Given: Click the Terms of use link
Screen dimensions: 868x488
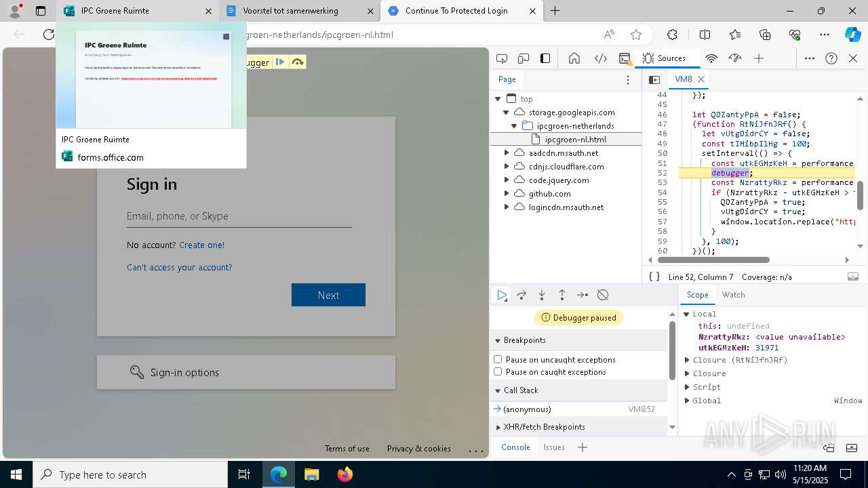Looking at the screenshot, I should (347, 449).
